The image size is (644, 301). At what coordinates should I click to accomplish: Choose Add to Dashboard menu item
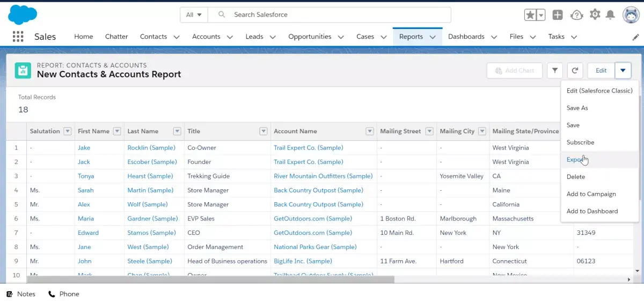pos(599,211)
